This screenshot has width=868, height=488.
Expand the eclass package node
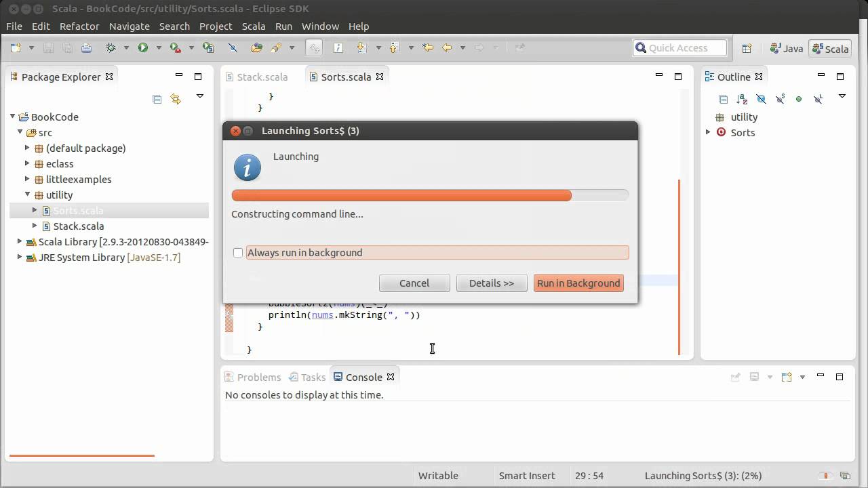(27, 163)
